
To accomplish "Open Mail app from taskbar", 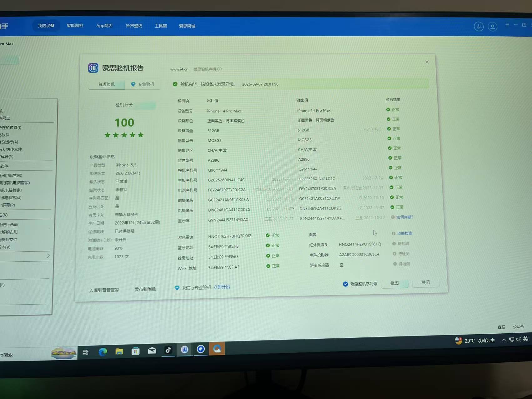I will pyautogui.click(x=152, y=351).
